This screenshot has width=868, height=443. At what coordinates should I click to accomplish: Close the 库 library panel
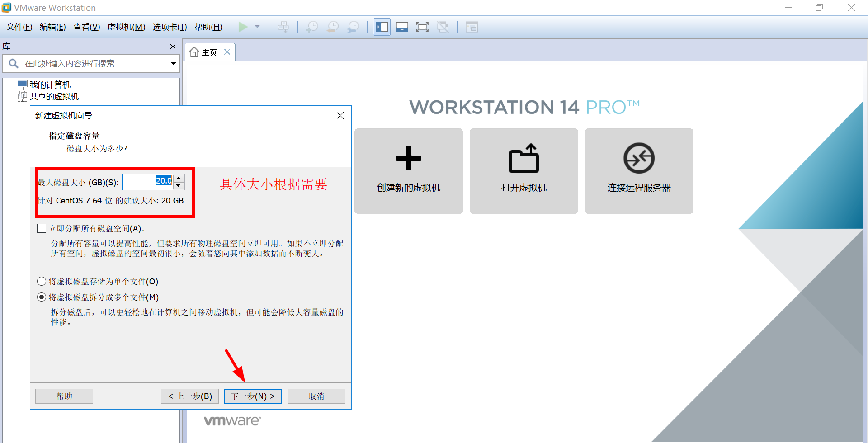(x=173, y=47)
